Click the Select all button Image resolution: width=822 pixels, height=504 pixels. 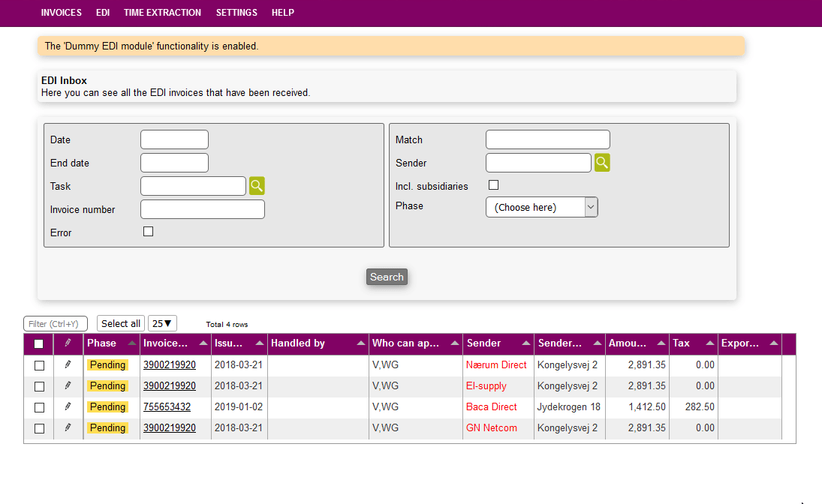(x=121, y=323)
